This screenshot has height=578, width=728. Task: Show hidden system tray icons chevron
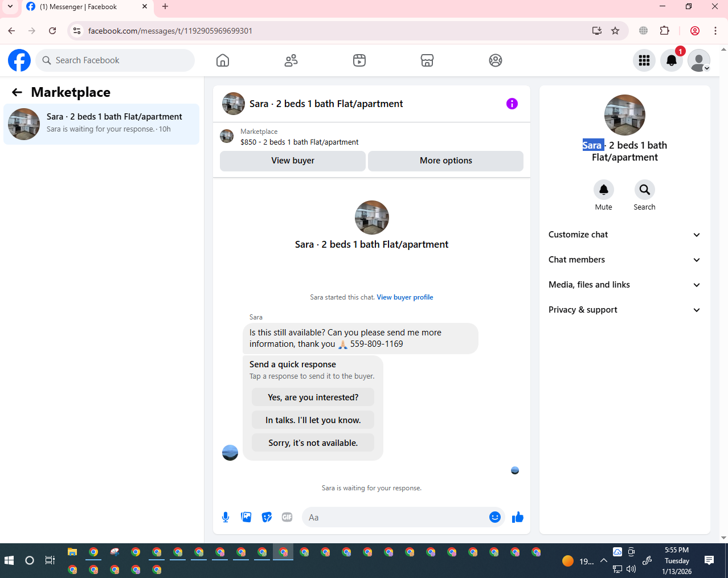tap(604, 560)
